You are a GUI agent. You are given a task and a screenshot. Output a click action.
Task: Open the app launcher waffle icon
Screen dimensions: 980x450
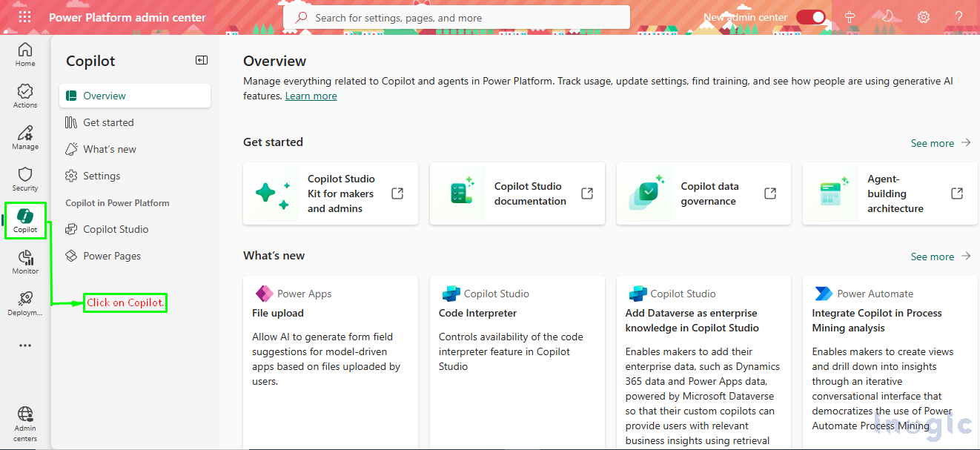[x=24, y=17]
